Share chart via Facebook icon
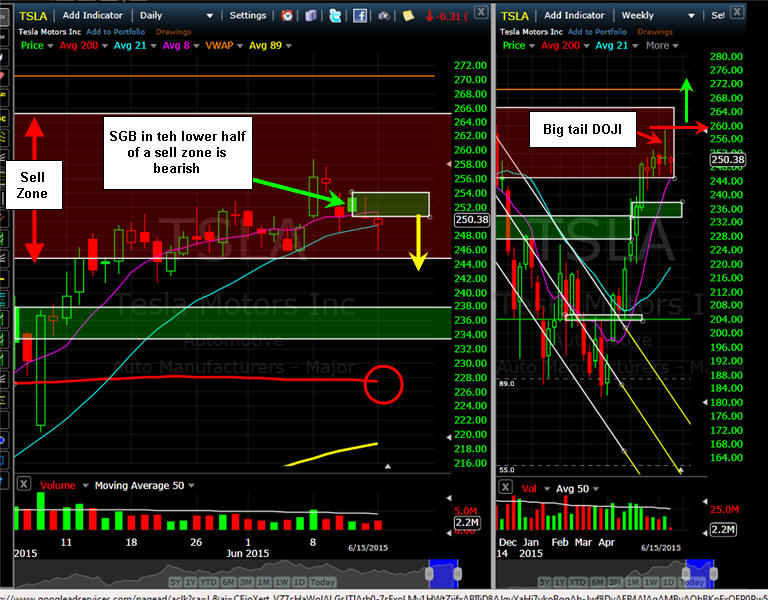This screenshot has width=768, height=600. point(360,16)
